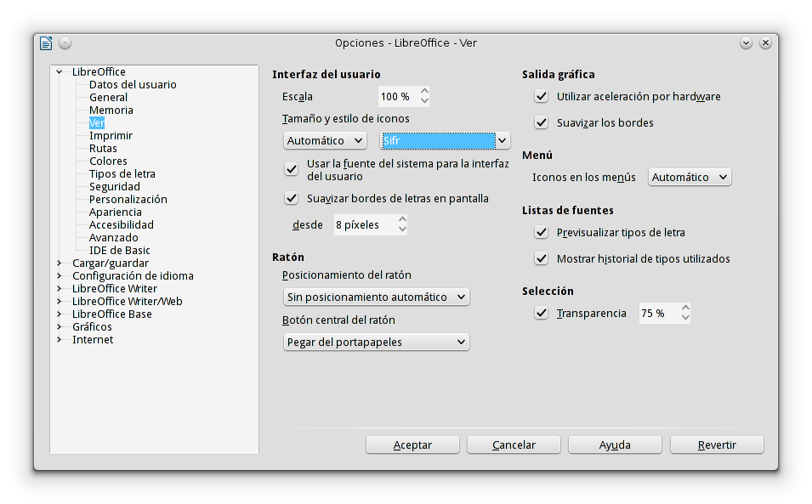Open the Imprimir options page

coord(111,136)
